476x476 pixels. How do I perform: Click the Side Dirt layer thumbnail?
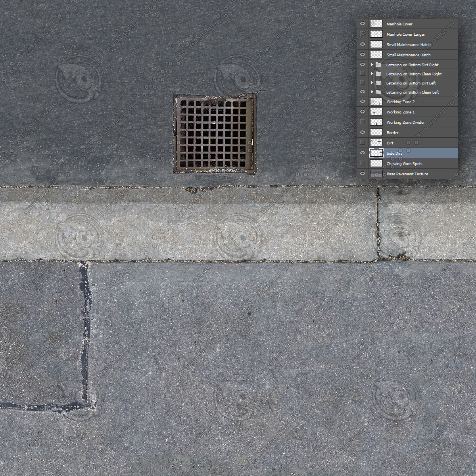(x=376, y=153)
